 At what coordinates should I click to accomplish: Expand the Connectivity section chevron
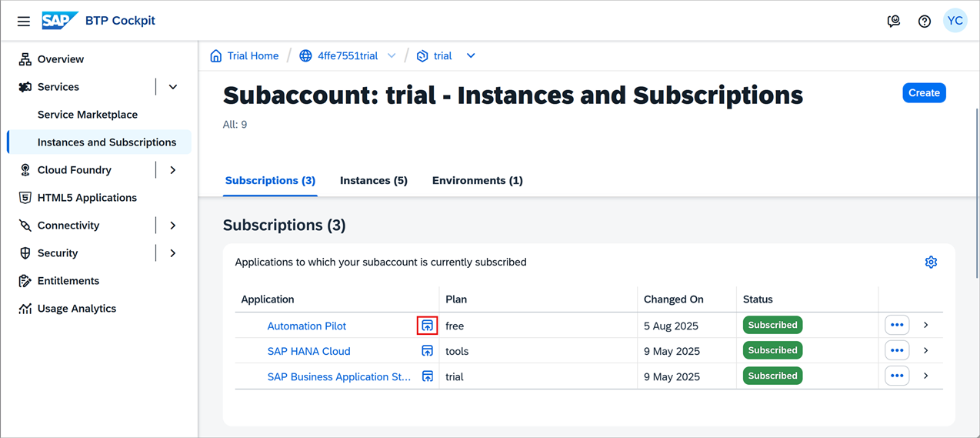173,226
